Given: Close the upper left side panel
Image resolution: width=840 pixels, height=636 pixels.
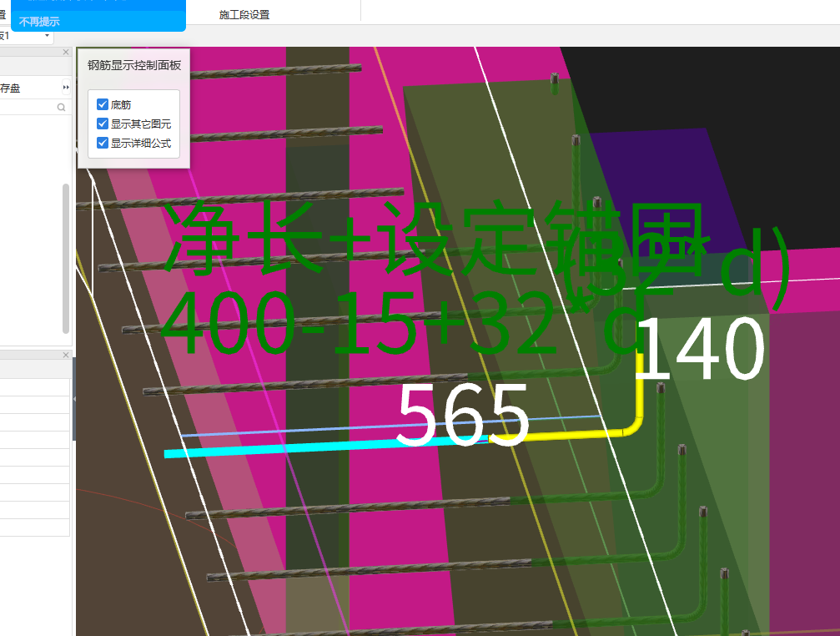Looking at the screenshot, I should click(66, 52).
